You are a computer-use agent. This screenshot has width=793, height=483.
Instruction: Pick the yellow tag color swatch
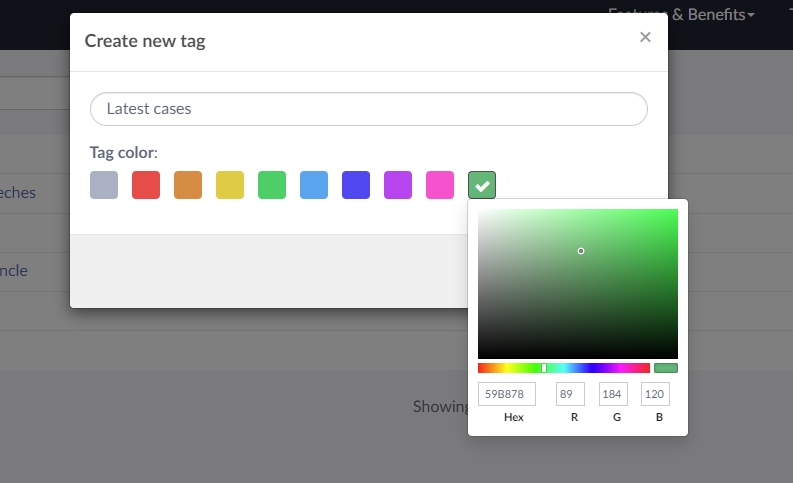[x=230, y=185]
